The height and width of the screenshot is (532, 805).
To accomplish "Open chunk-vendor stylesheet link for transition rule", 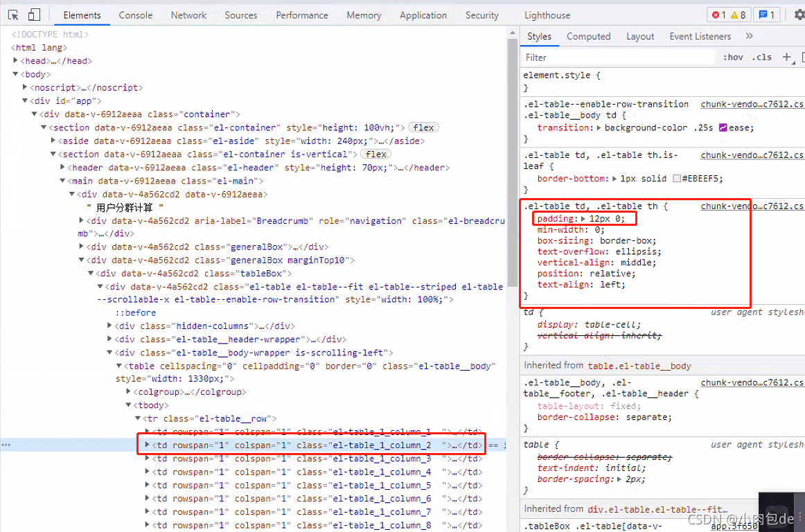I will point(752,104).
